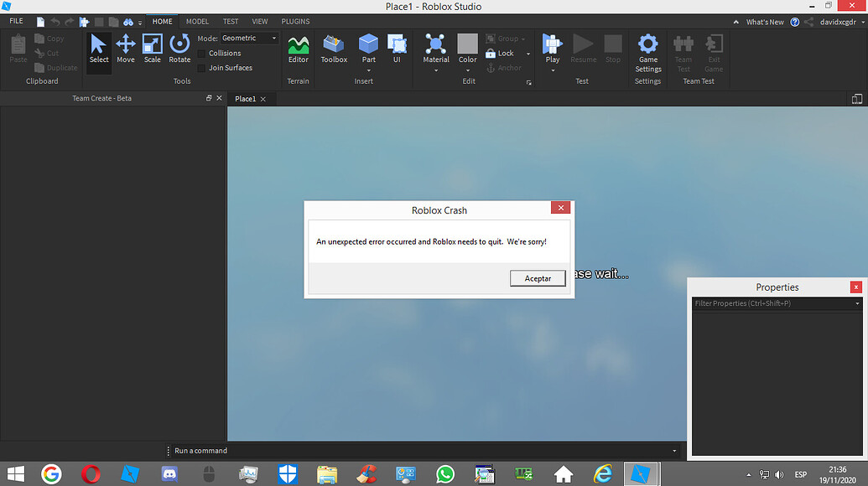
Task: Click Aceptar in the crash dialog
Action: (x=538, y=278)
